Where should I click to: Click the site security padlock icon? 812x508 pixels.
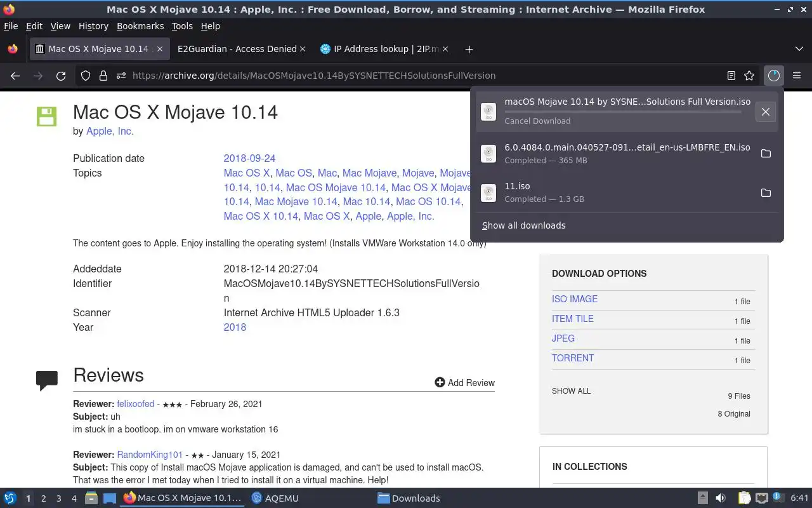(x=103, y=76)
